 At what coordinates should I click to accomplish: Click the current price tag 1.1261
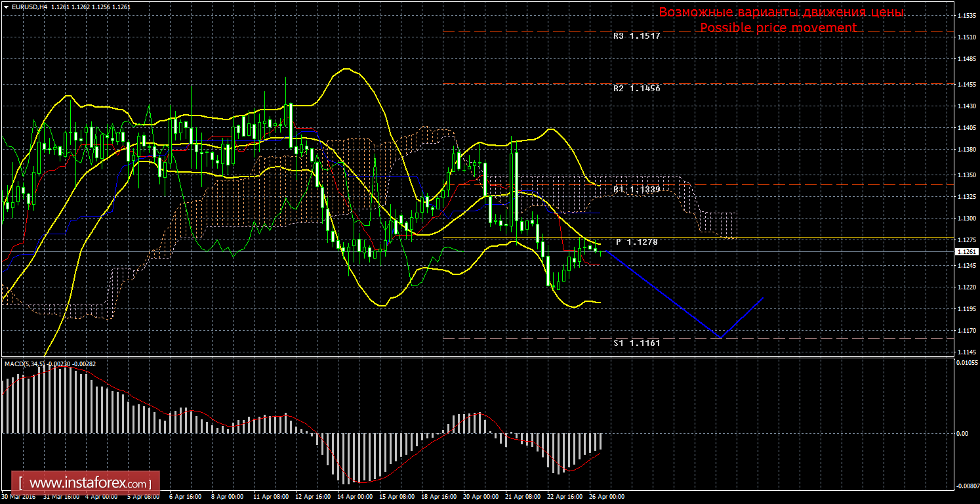967,251
